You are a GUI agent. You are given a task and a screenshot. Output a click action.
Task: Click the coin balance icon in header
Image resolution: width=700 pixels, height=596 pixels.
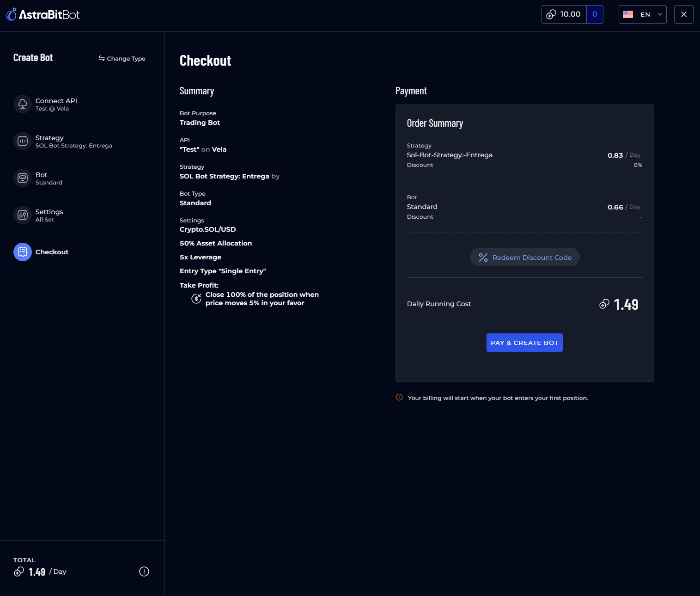click(x=551, y=14)
